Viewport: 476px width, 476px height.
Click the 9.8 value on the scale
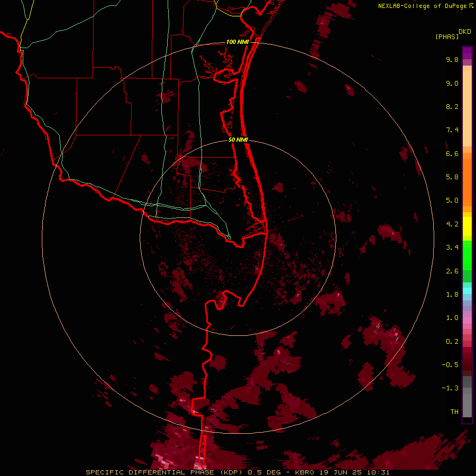point(452,59)
